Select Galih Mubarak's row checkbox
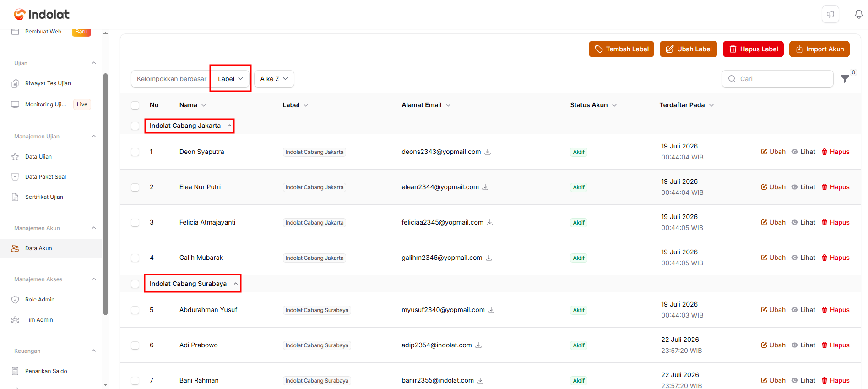The image size is (868, 389). tap(135, 258)
